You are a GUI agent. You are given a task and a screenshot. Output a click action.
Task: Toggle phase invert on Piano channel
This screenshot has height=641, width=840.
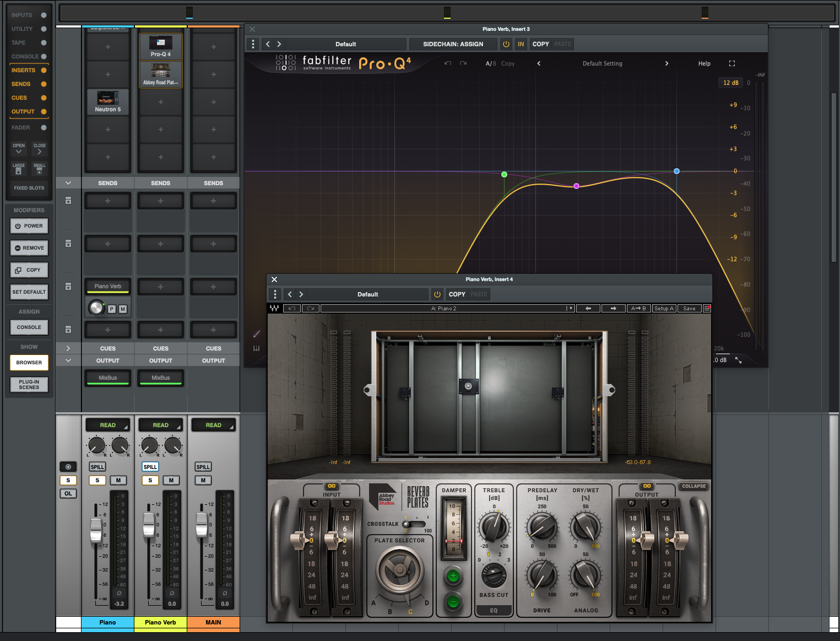119,593
